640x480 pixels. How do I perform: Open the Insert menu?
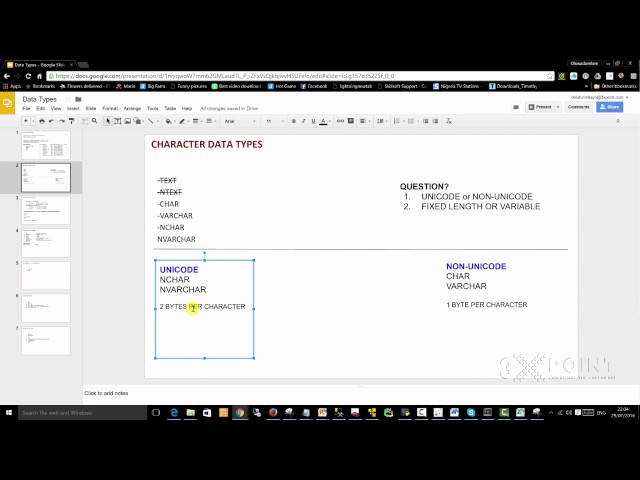tap(73, 109)
